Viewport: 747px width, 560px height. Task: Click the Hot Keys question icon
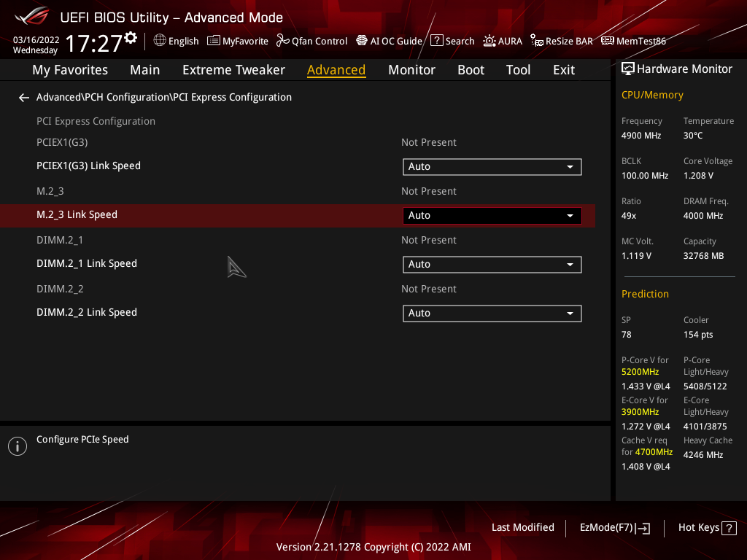click(729, 528)
